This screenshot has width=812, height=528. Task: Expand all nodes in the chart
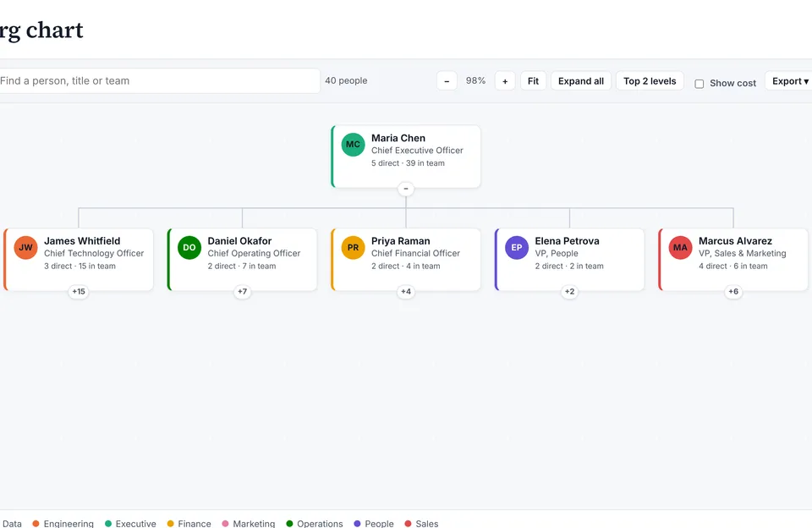point(581,81)
